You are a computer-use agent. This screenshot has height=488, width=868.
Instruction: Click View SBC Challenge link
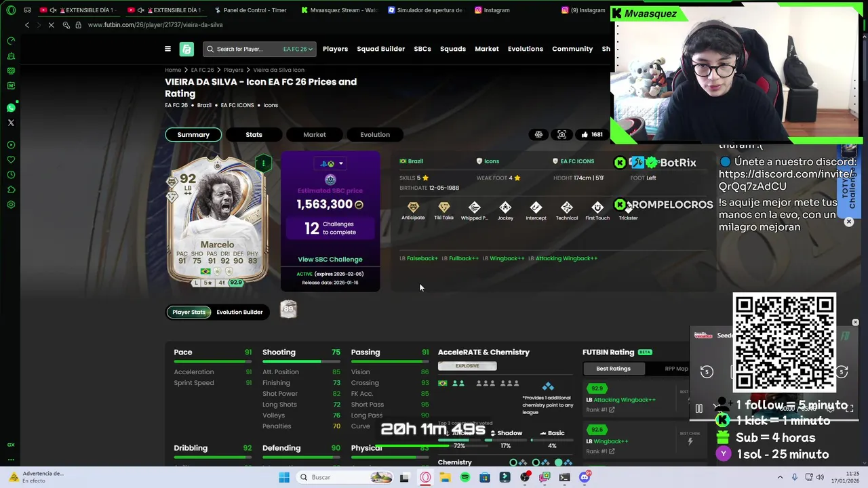pos(330,259)
